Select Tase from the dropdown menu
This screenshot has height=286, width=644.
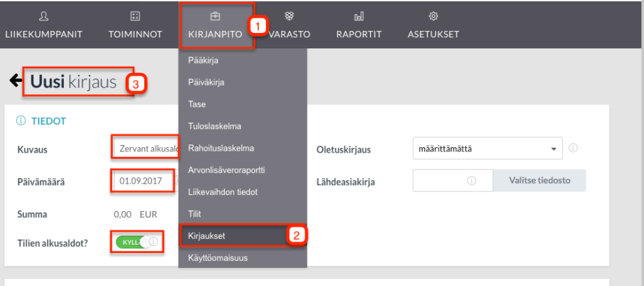coord(243,104)
